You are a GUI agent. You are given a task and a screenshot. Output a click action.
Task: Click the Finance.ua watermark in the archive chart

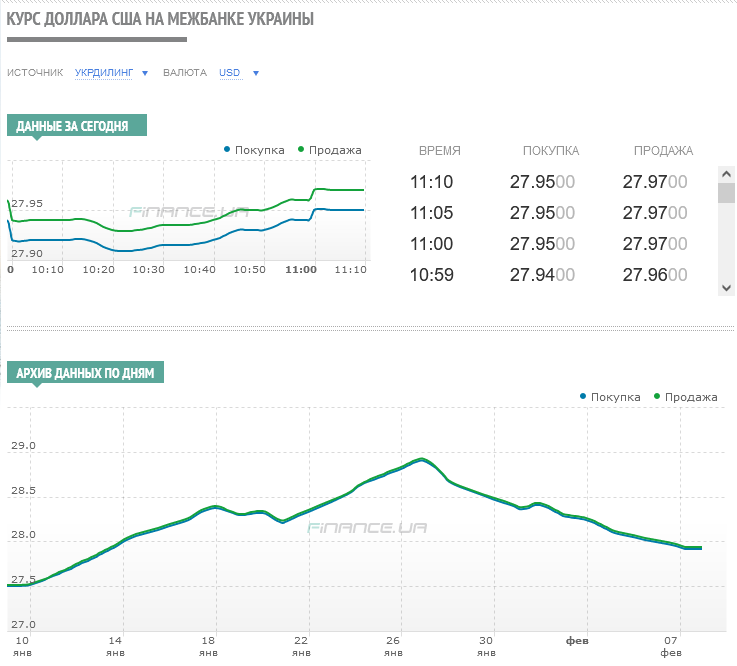click(x=368, y=528)
